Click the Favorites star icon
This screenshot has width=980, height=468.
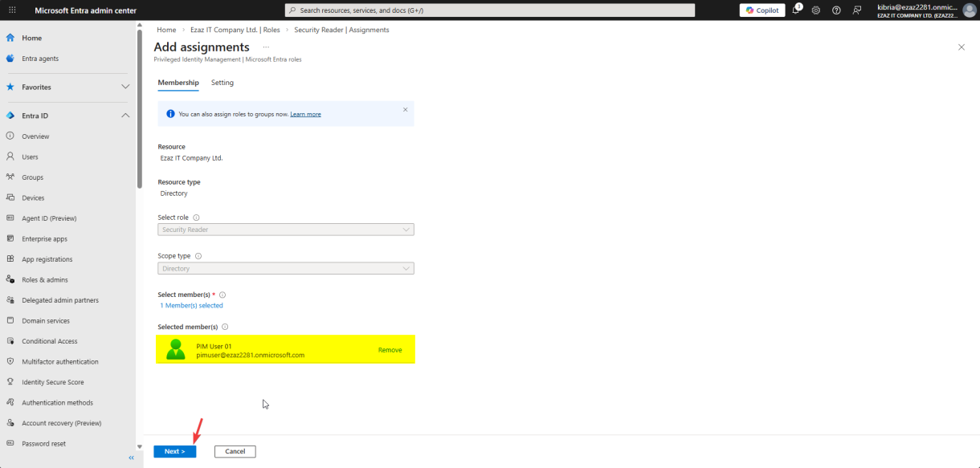[10, 87]
